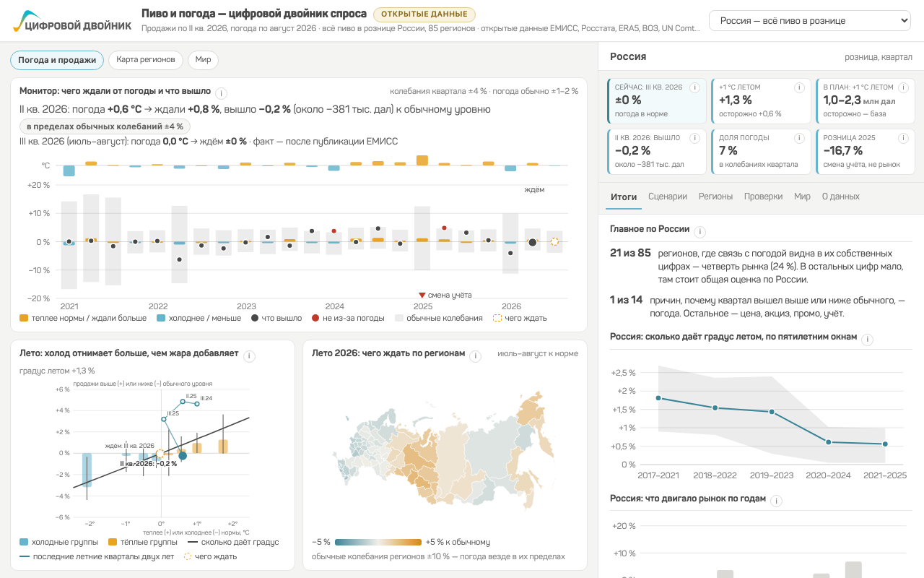
Task: Click info icon on РОЗНИЦА 2025 card
Action: [904, 138]
